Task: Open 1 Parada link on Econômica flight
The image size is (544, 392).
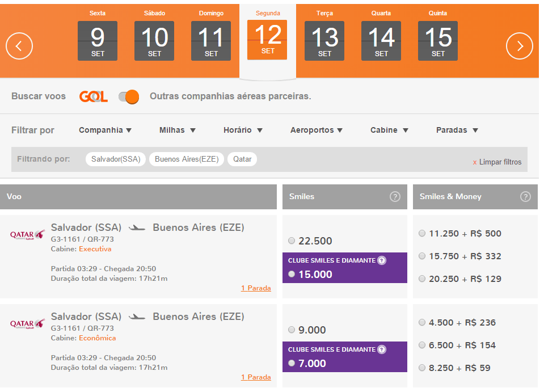Action: (256, 377)
